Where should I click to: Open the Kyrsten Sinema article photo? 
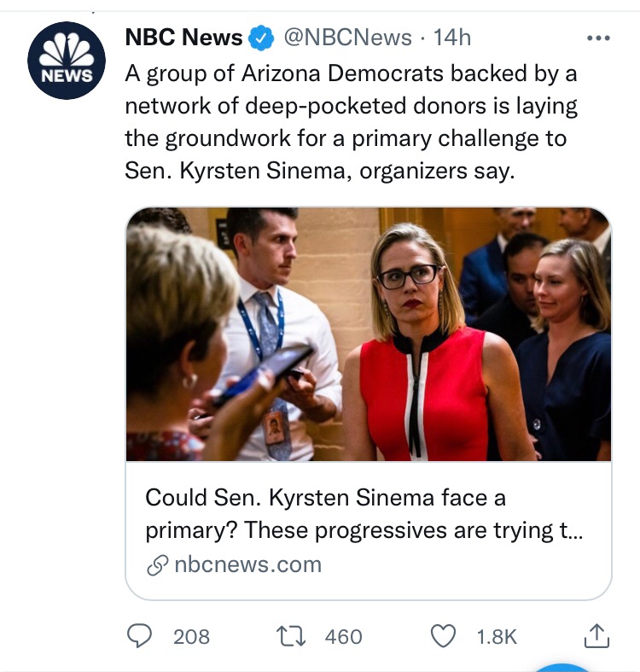coord(369,335)
